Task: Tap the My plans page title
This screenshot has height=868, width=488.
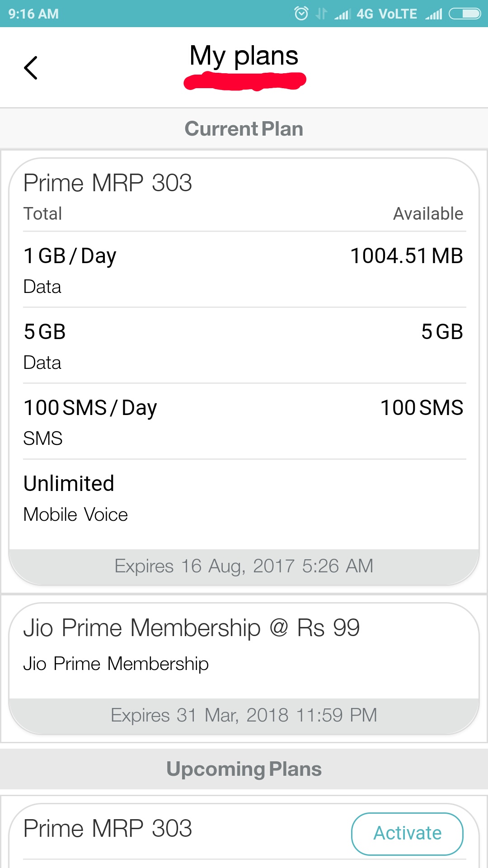Action: point(244,56)
